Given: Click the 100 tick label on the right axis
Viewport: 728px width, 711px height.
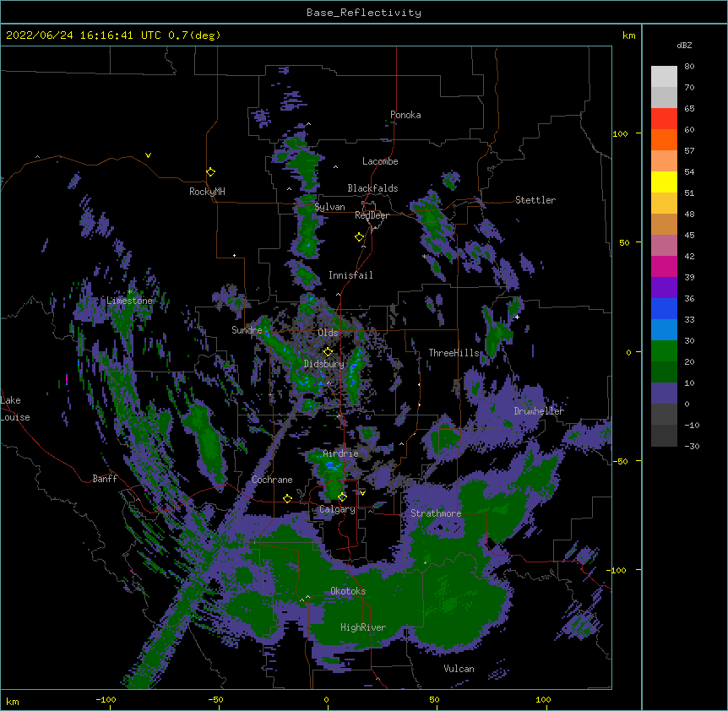Looking at the screenshot, I should tap(620, 133).
